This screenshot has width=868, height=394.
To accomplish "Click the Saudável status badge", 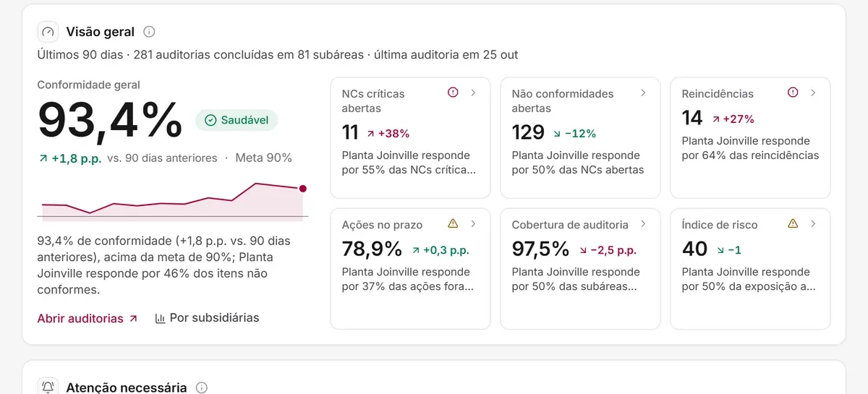I will click(x=237, y=120).
